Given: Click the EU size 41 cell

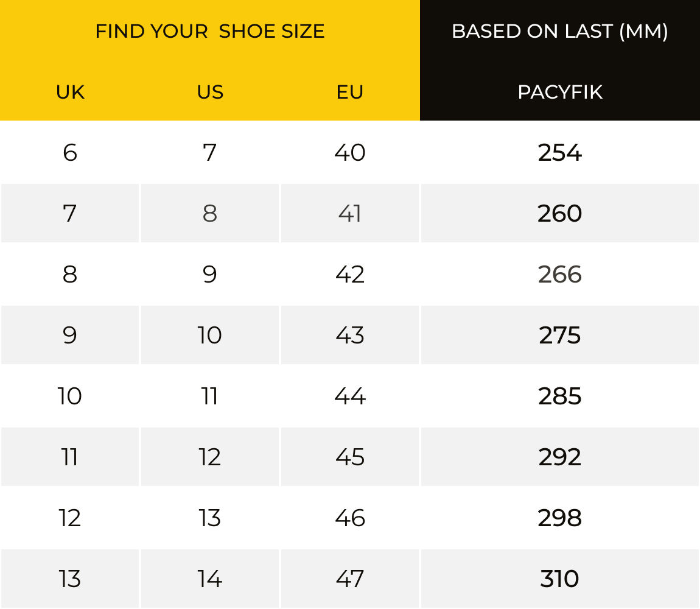Looking at the screenshot, I should coord(350,213).
